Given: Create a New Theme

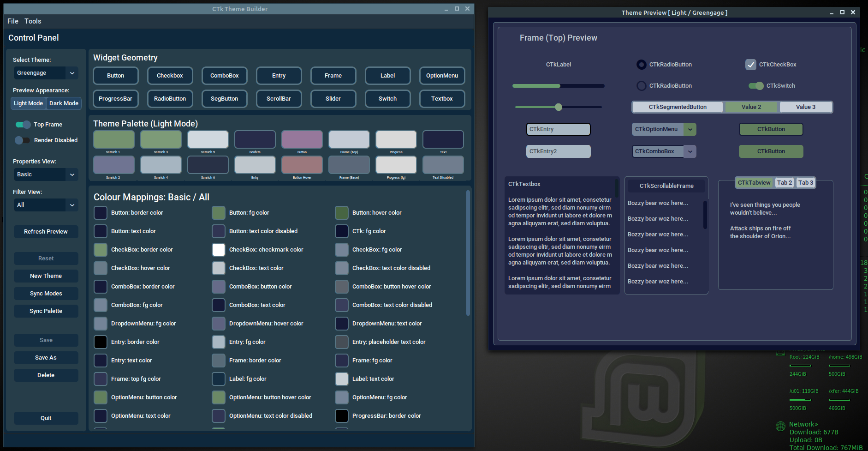Looking at the screenshot, I should tap(46, 276).
